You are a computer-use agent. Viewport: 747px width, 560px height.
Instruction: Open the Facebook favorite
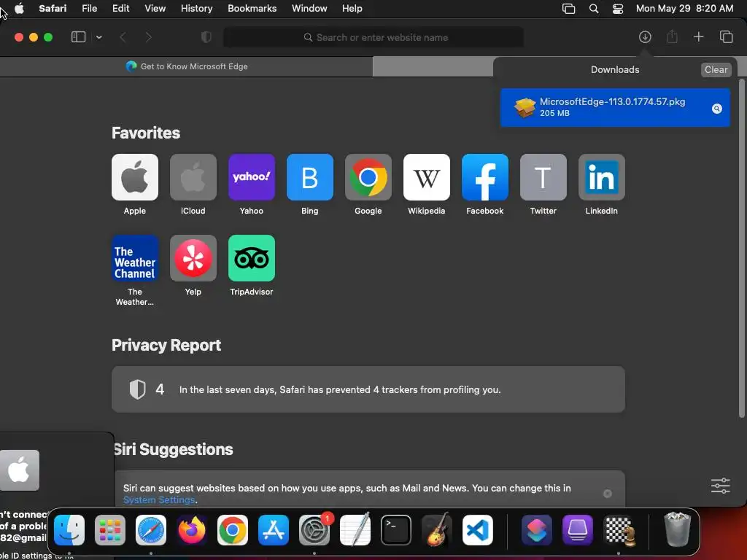(x=485, y=177)
